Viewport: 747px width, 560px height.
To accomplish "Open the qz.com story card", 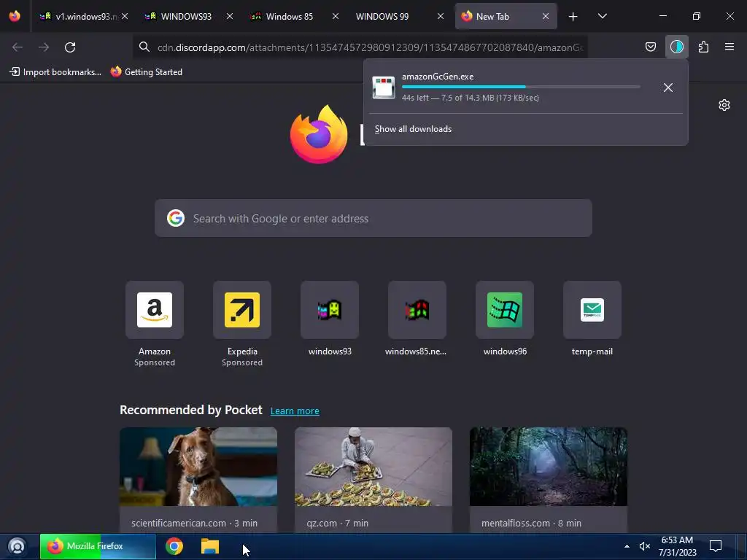I will click(373, 480).
